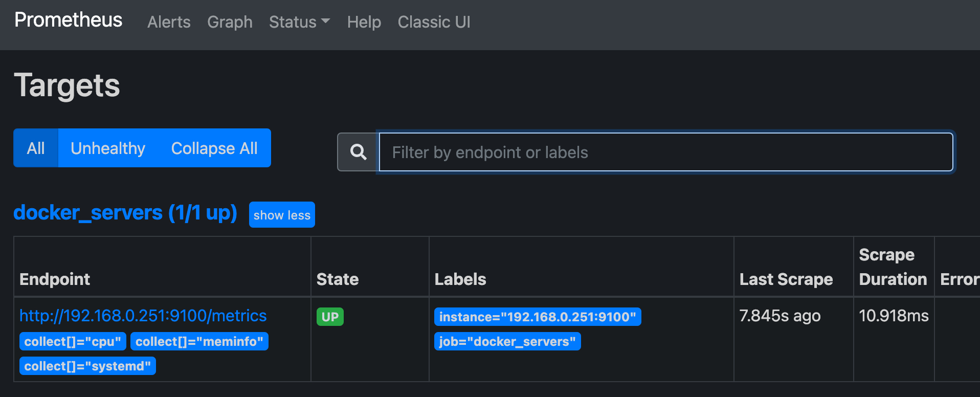Collapse docker_servers with show less
This screenshot has height=397, width=980.
pyautogui.click(x=282, y=215)
